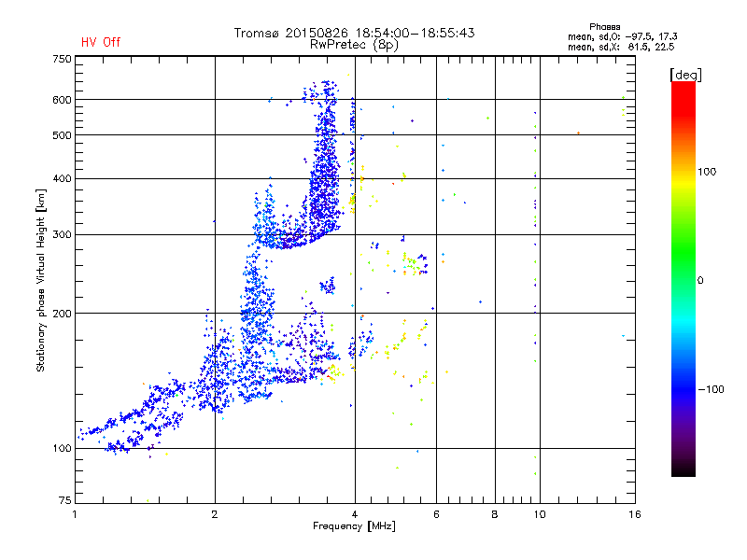The height and width of the screenshot is (560, 747).
Task: Click the colorbar '100' tick label
Action: pyautogui.click(x=707, y=172)
